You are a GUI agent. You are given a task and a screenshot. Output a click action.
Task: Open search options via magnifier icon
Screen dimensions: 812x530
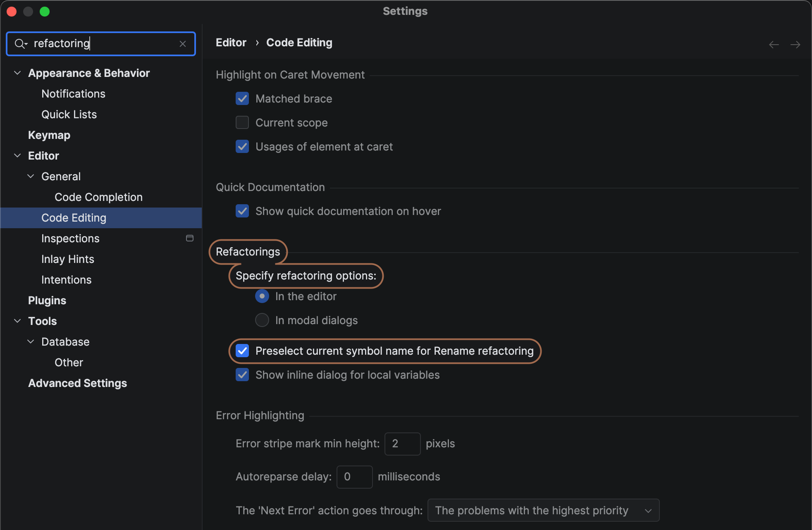pyautogui.click(x=20, y=43)
